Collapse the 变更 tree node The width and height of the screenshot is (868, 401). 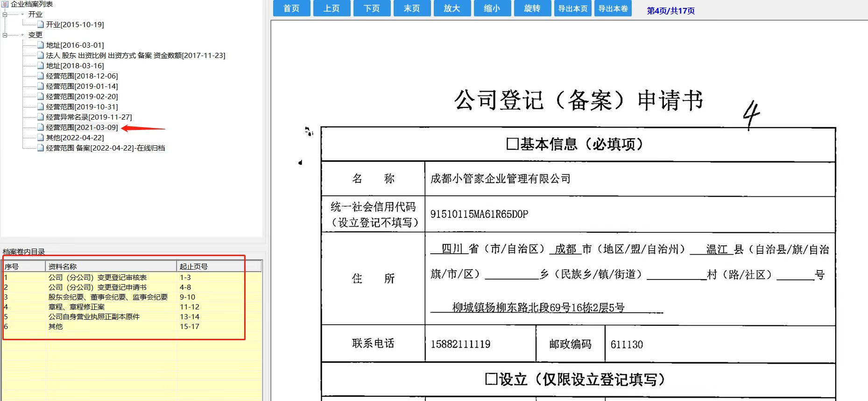pyautogui.click(x=5, y=35)
